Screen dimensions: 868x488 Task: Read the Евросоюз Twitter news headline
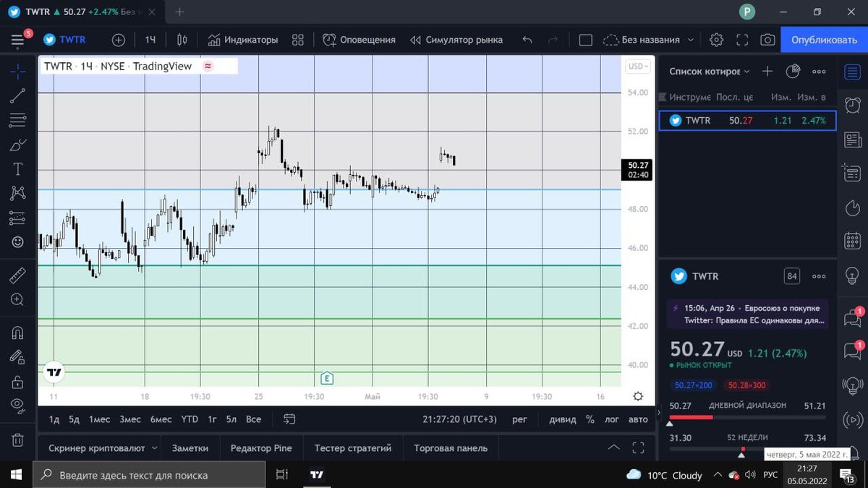749,314
